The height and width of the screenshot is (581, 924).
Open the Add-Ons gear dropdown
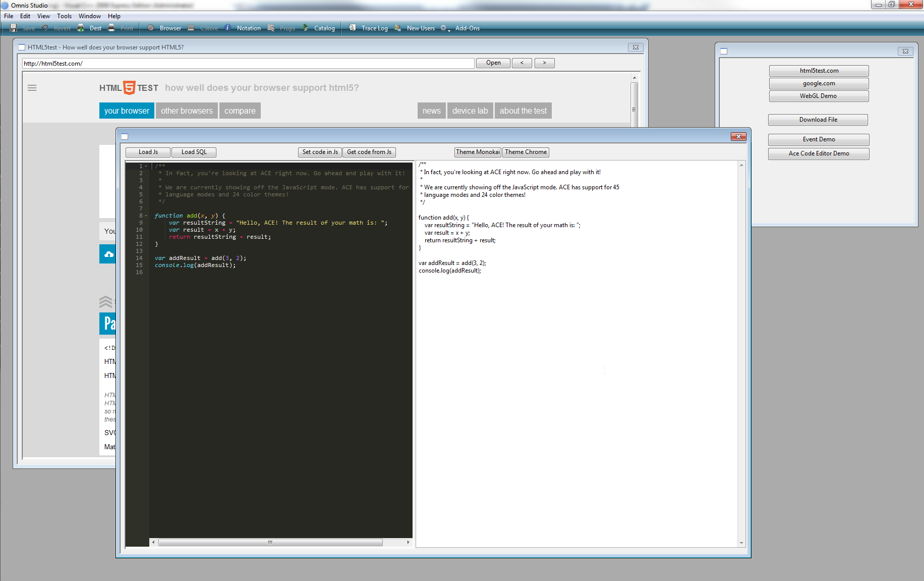[444, 28]
